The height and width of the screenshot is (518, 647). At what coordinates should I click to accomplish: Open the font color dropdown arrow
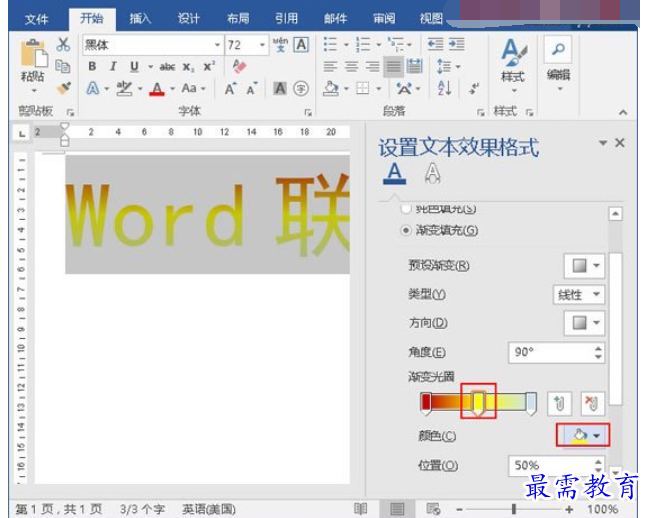172,89
